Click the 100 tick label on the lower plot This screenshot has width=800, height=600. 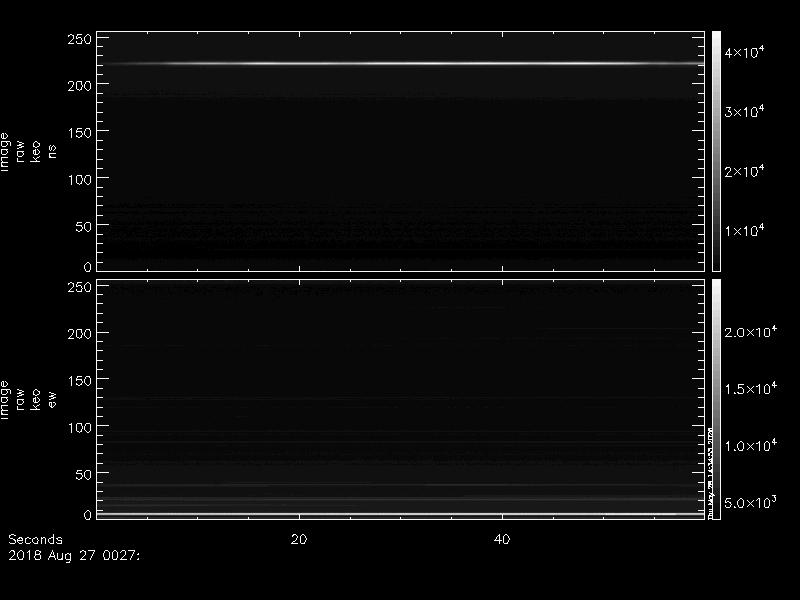coord(80,427)
